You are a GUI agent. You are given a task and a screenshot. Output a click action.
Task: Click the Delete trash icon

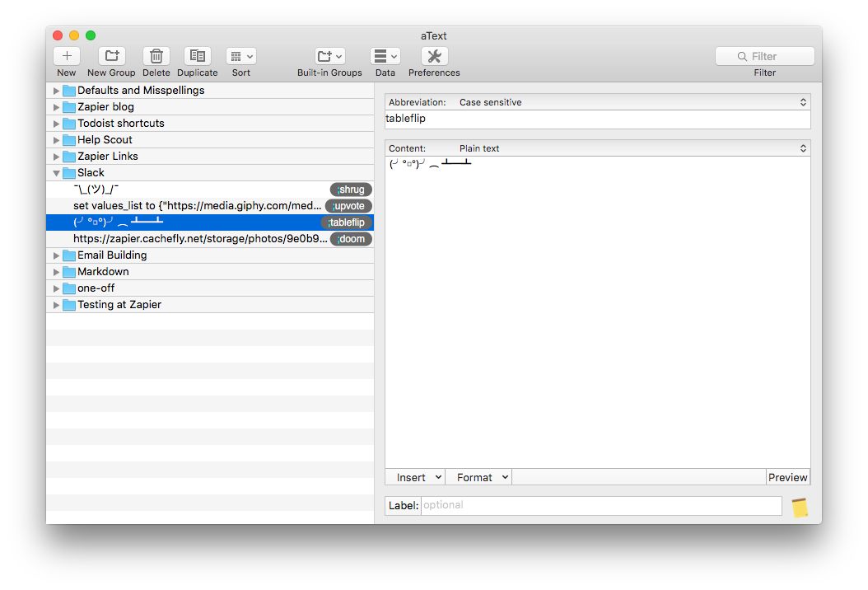tap(156, 56)
